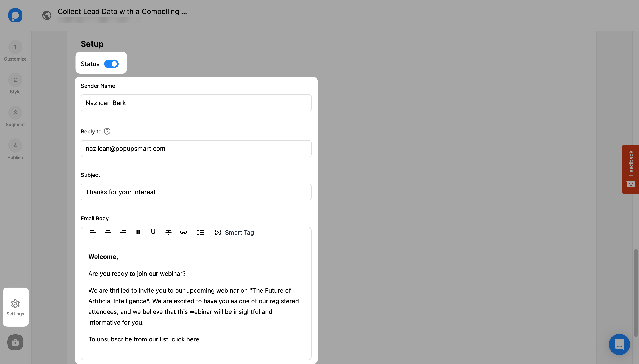639x364 pixels.
Task: Click the Sender Name input field
Action: 196,103
